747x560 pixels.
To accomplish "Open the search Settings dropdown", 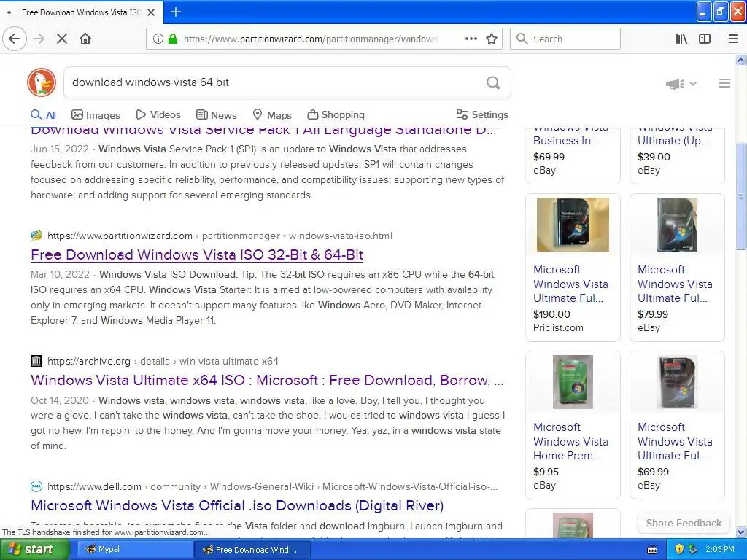I will coord(482,114).
